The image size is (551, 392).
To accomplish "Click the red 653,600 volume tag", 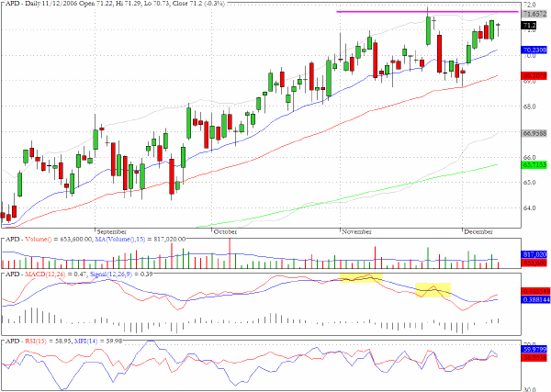I will 534,263.
